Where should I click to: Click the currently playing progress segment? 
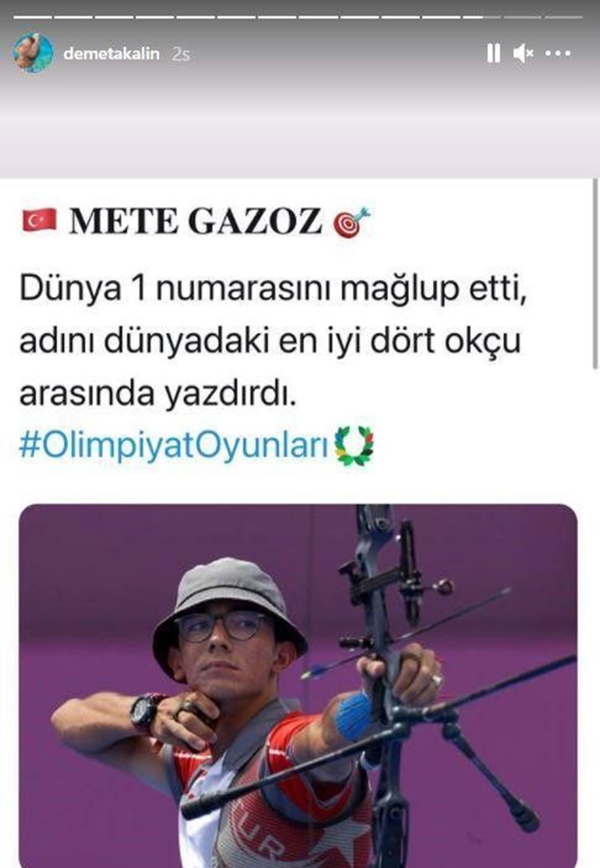pos(482,17)
